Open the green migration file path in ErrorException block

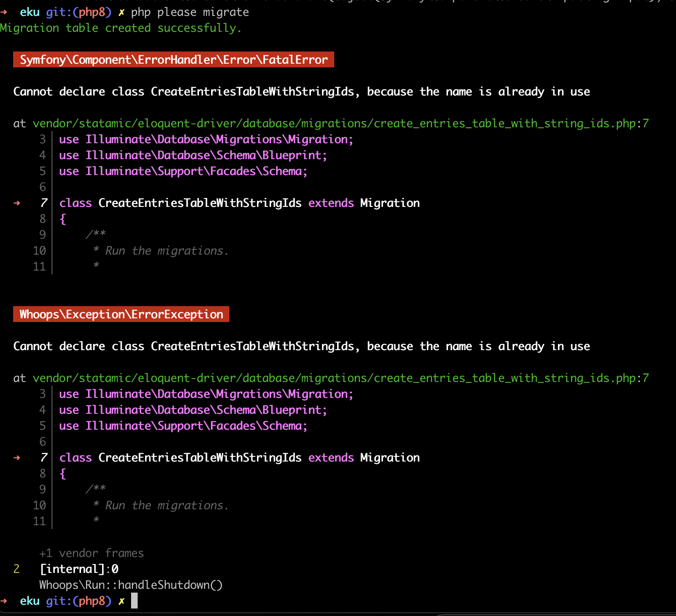[341, 378]
